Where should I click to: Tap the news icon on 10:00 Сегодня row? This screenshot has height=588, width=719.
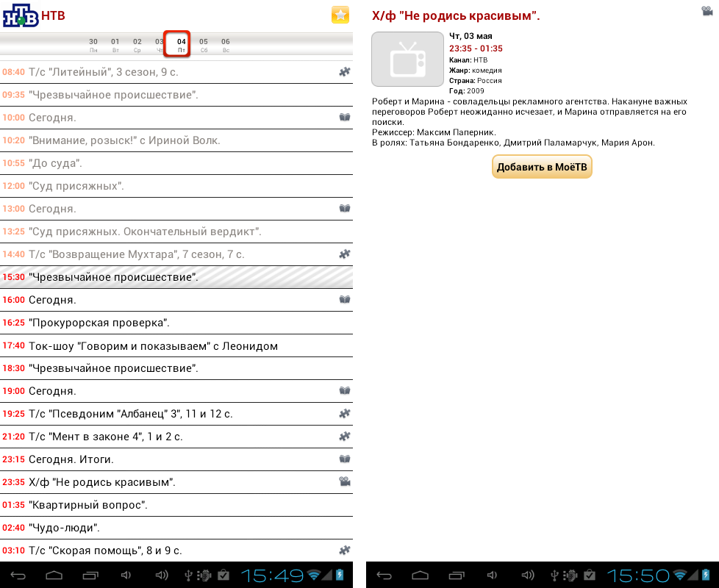(344, 118)
